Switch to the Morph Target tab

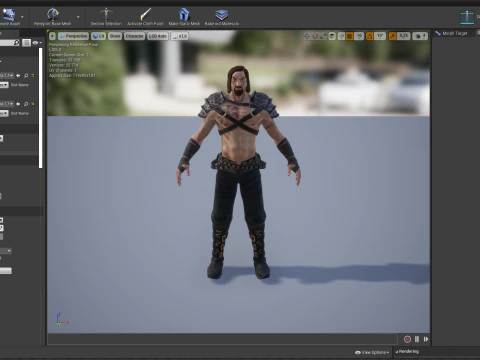click(452, 33)
